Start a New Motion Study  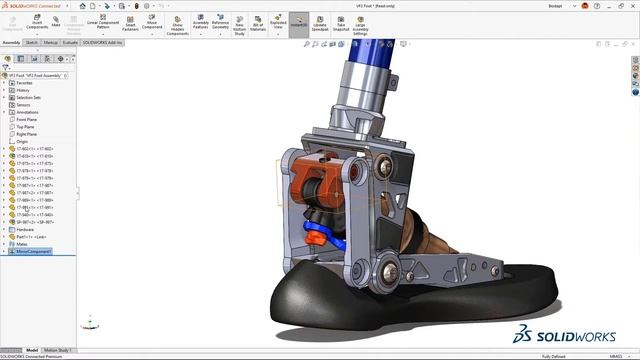tap(240, 26)
